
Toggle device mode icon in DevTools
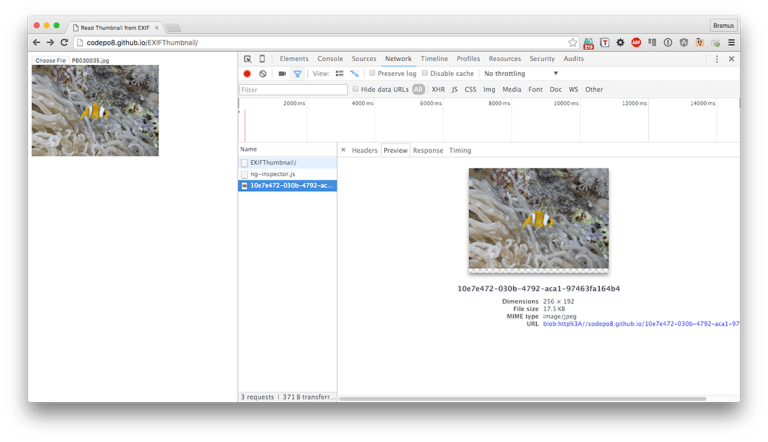(262, 59)
